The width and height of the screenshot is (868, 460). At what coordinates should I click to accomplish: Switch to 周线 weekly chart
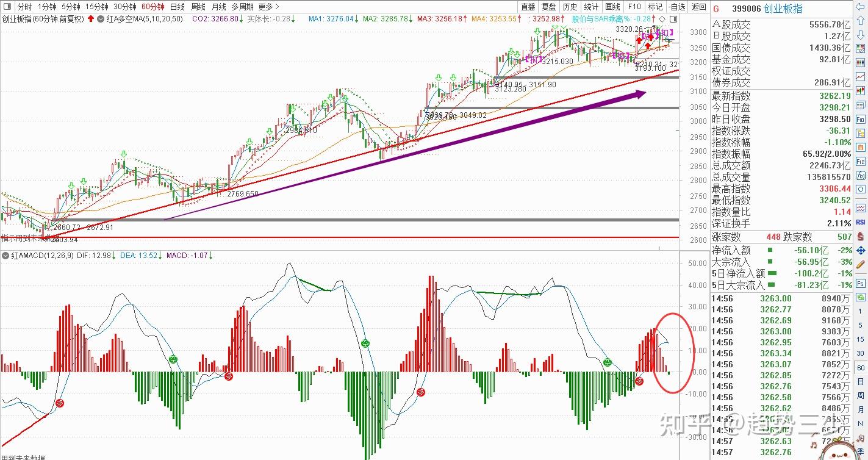pos(198,7)
